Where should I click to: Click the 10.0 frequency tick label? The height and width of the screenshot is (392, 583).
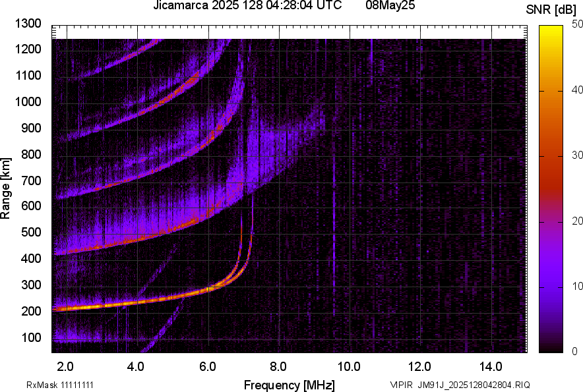[x=348, y=367]
